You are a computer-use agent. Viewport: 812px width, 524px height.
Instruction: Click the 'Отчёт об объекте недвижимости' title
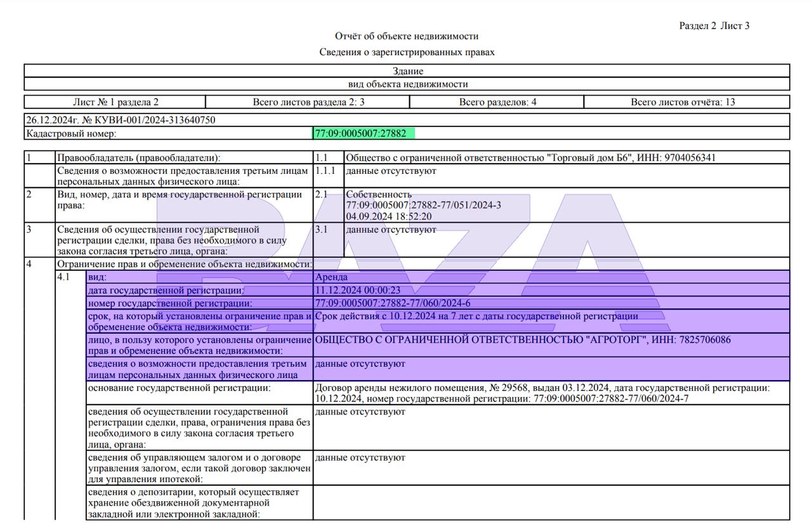[407, 36]
